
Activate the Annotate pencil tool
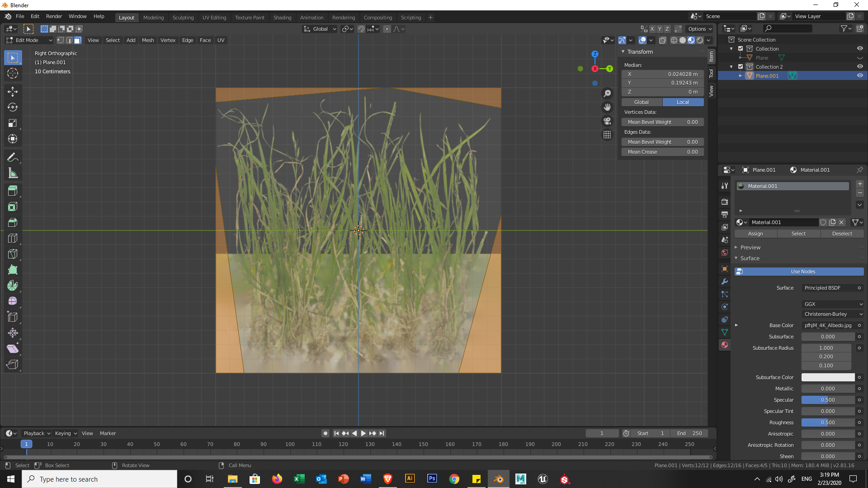click(13, 157)
